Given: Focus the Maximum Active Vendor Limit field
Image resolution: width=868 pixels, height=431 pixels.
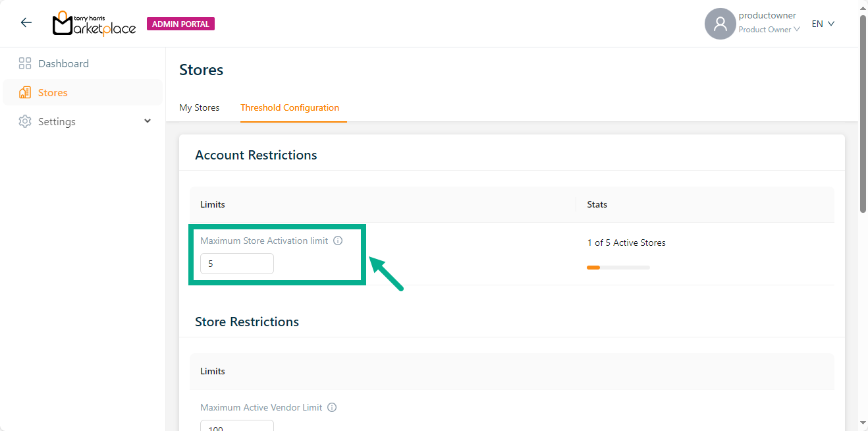Looking at the screenshot, I should (237, 425).
